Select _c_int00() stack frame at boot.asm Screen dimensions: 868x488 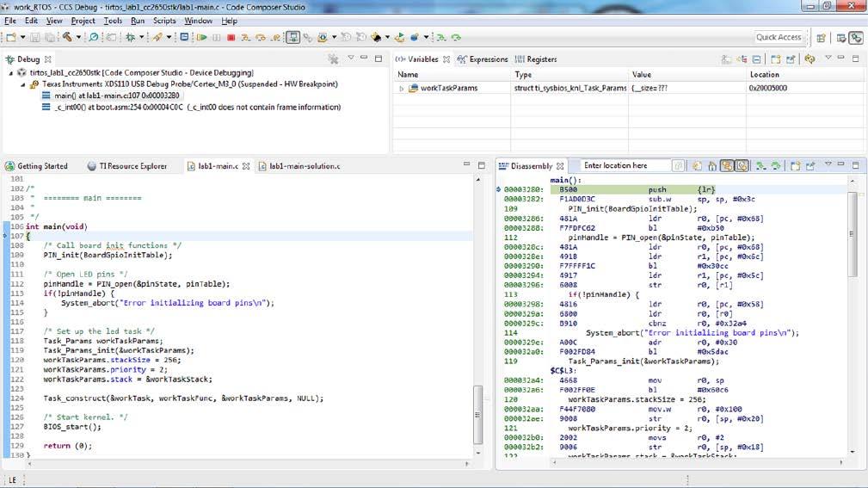tap(192, 107)
